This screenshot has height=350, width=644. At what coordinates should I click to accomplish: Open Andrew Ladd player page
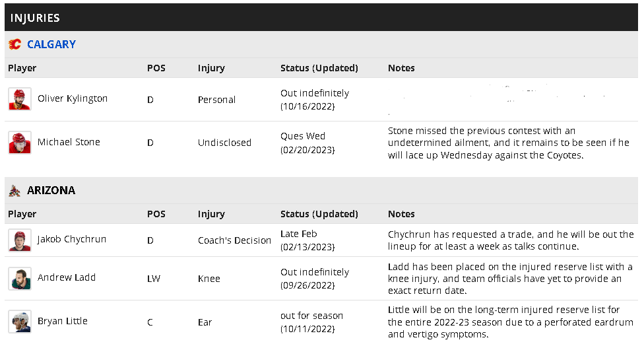(67, 277)
